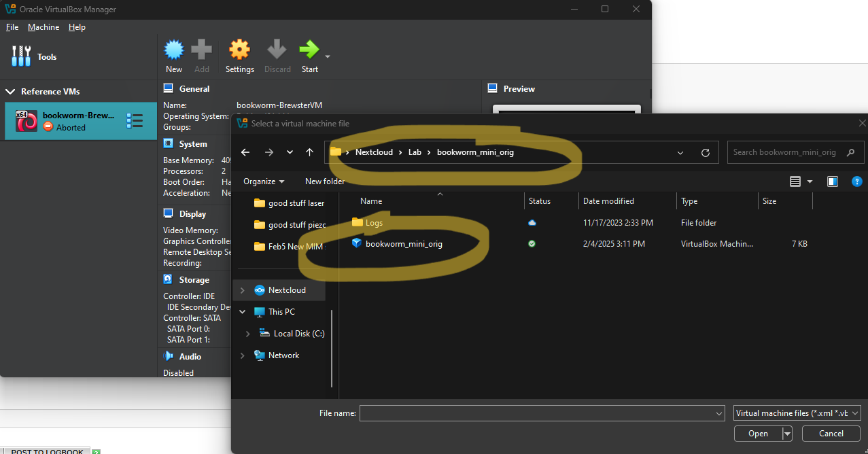Click the search magnifier icon
The height and width of the screenshot is (454, 868).
click(x=850, y=152)
